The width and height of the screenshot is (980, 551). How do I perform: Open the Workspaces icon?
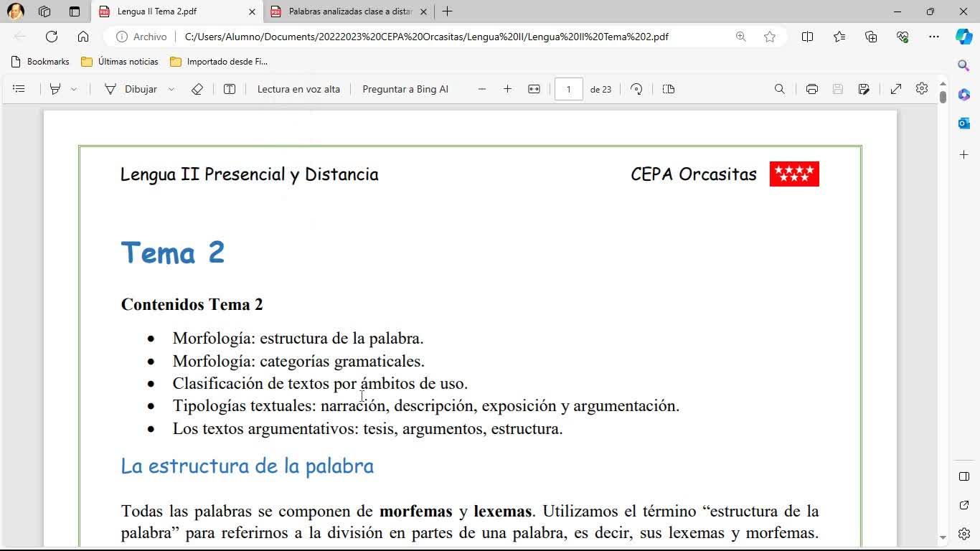(44, 11)
